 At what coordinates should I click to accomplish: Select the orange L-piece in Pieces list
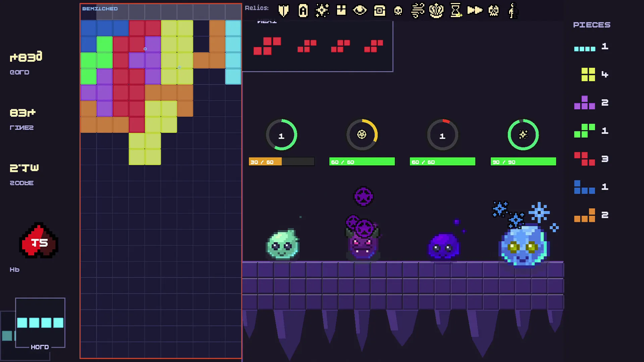585,215
